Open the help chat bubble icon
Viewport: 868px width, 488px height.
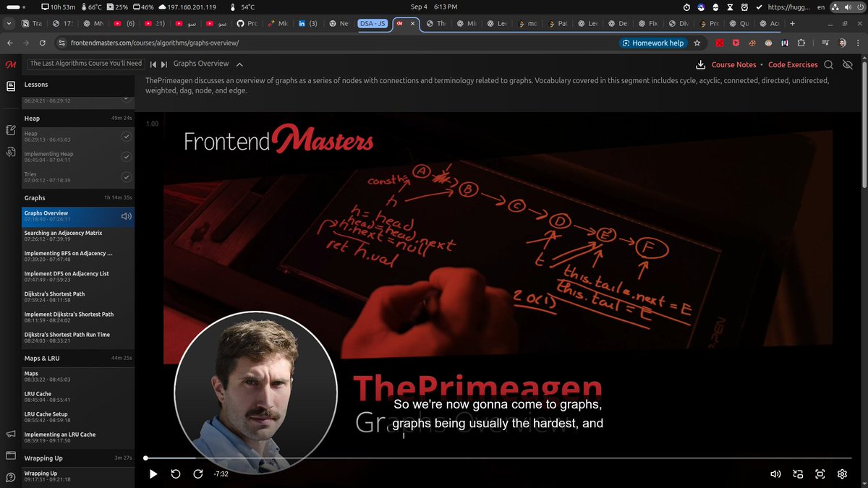pyautogui.click(x=11, y=477)
